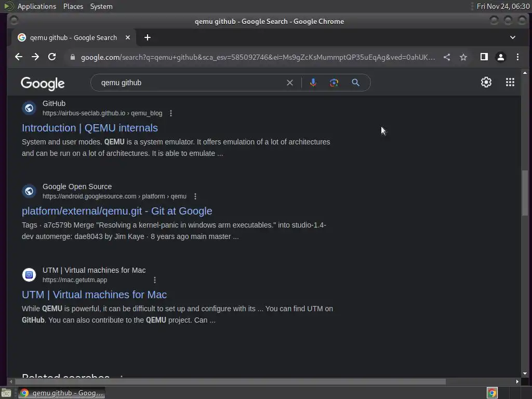This screenshot has width=532, height=399.
Task: Bookmark this page with the star
Action: (x=463, y=57)
